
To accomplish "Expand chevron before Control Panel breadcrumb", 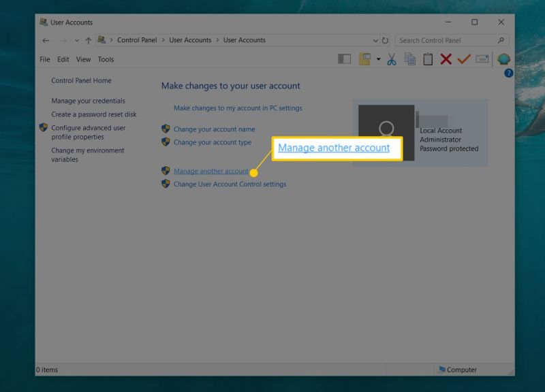I will tap(111, 40).
